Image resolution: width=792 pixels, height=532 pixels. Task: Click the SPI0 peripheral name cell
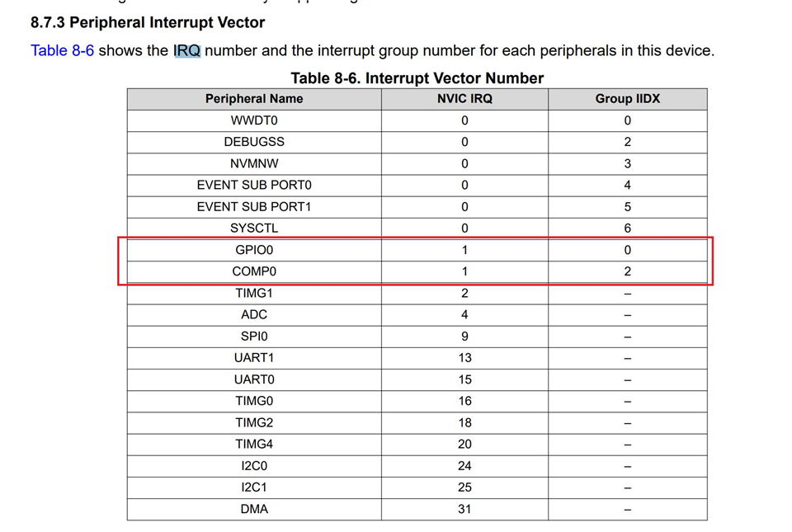click(254, 337)
